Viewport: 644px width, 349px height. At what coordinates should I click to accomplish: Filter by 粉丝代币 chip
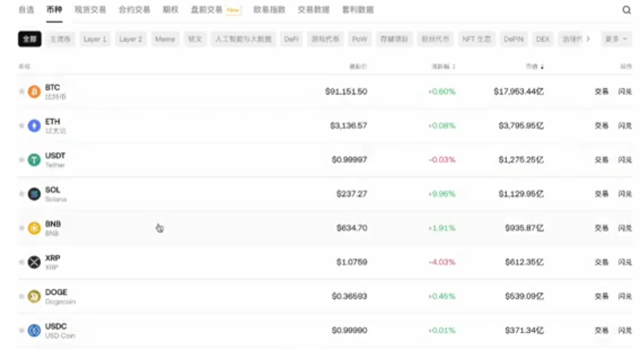click(x=436, y=39)
